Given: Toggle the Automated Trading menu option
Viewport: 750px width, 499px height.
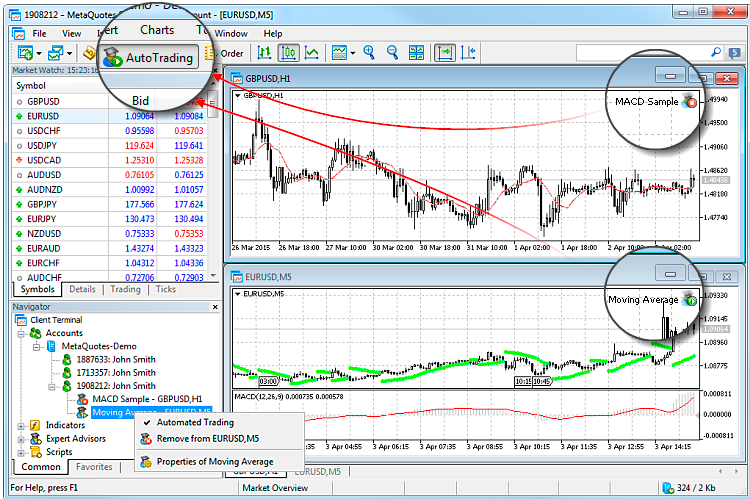Looking at the screenshot, I should (x=194, y=423).
